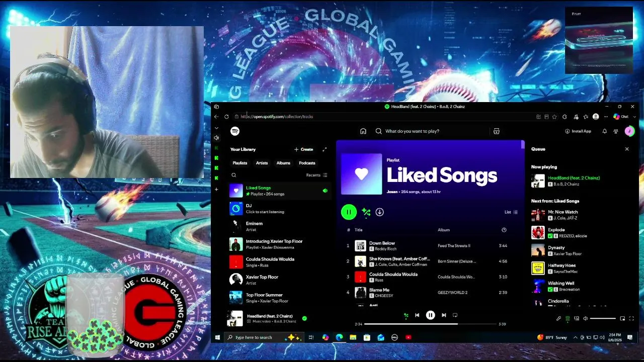
Task: Pause playback in the bottom player bar
Action: coord(431,315)
